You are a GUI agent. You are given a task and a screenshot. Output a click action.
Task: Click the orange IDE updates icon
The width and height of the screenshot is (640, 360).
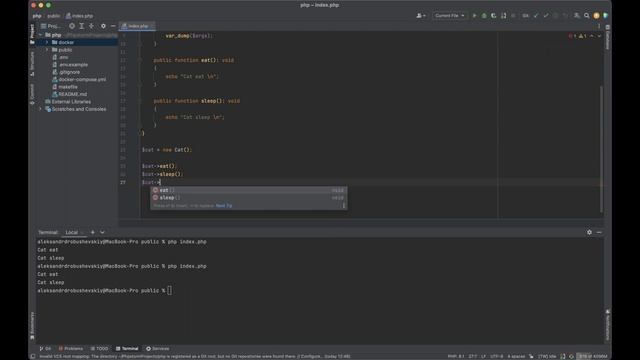[x=596, y=16]
